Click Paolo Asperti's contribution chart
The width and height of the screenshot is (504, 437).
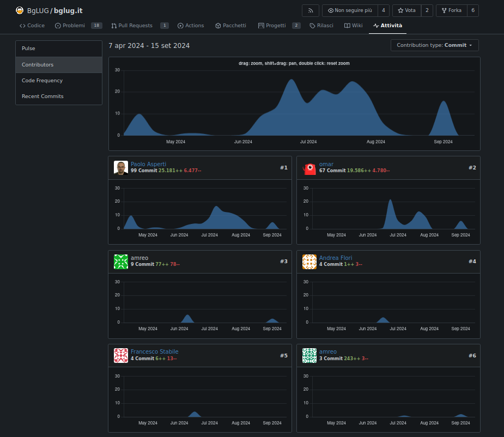pos(200,212)
